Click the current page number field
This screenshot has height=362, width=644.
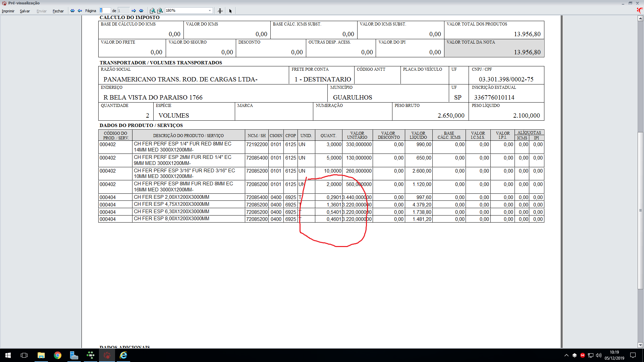105,11
